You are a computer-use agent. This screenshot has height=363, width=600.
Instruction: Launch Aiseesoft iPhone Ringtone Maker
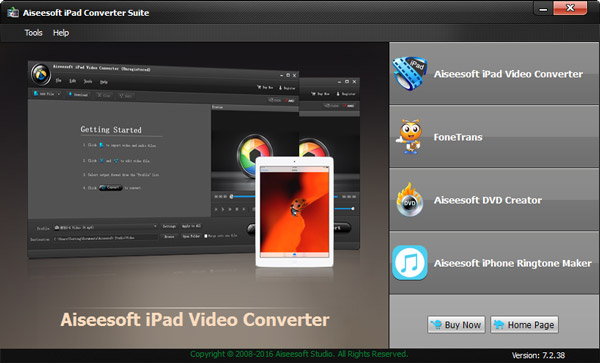pyautogui.click(x=494, y=263)
